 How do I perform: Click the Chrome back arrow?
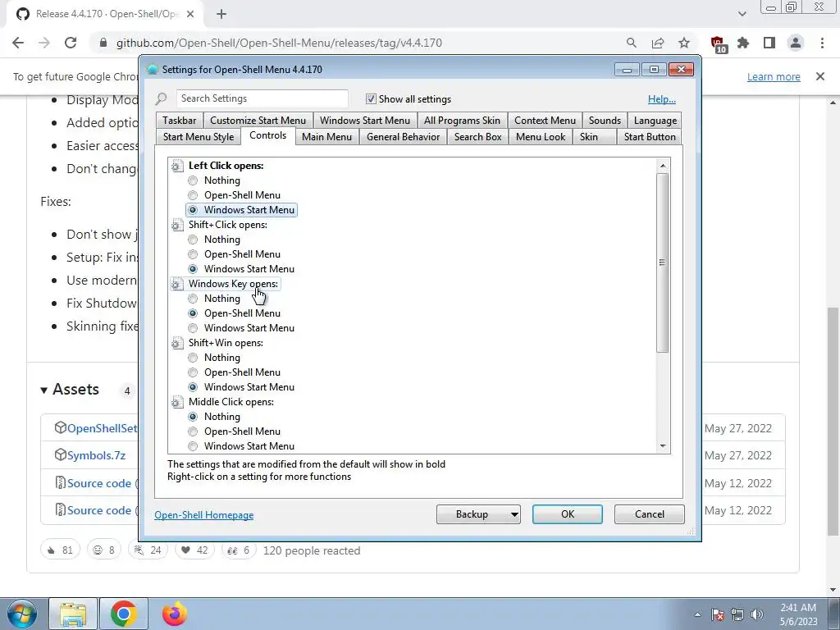click(18, 43)
